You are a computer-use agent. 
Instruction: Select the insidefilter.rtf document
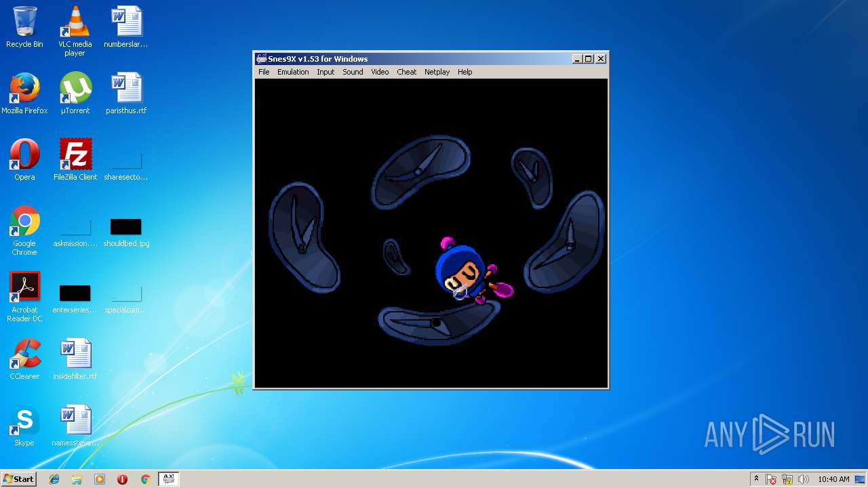[x=75, y=359]
